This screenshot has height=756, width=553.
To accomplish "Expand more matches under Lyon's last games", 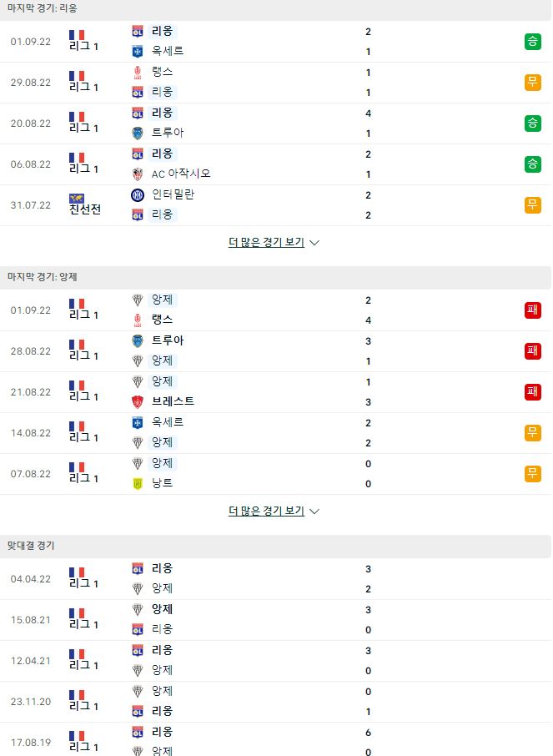I will pos(266,242).
